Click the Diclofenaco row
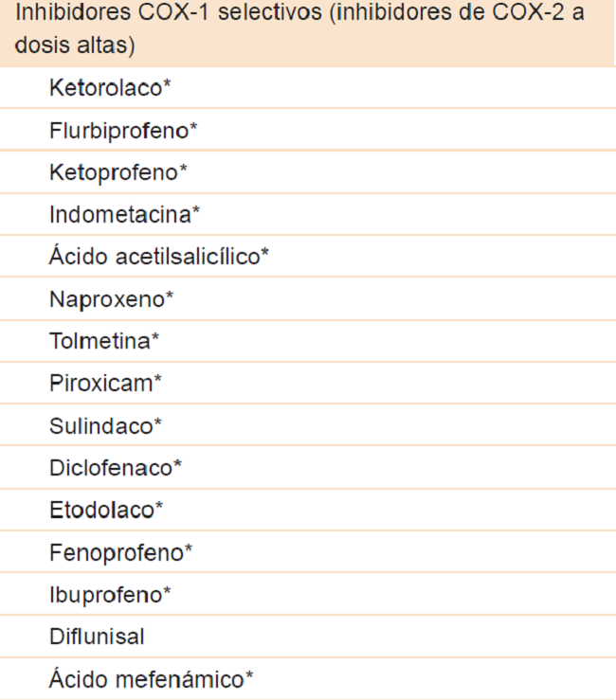Viewport: 616px width, 700px height. [x=112, y=468]
